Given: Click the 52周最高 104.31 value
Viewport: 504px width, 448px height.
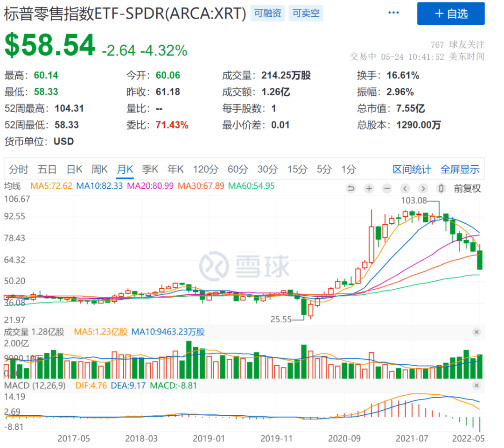Looking at the screenshot, I should pos(69,108).
